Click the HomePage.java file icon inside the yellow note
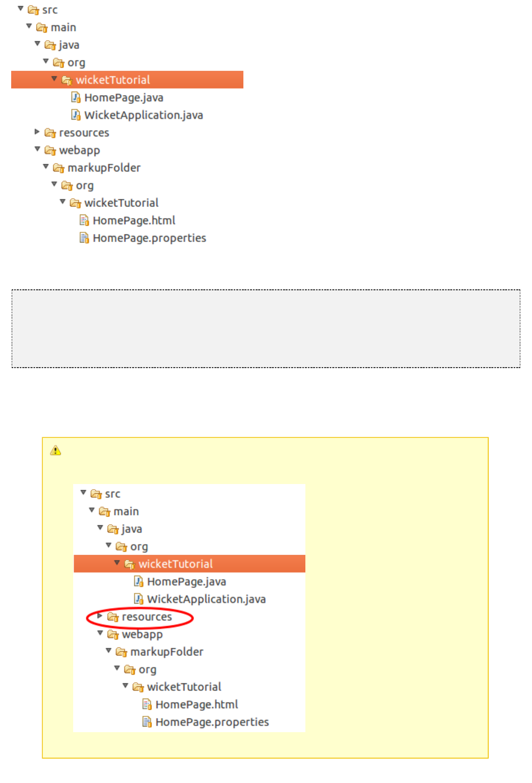Screen dimensions: 532x783 tap(139, 582)
